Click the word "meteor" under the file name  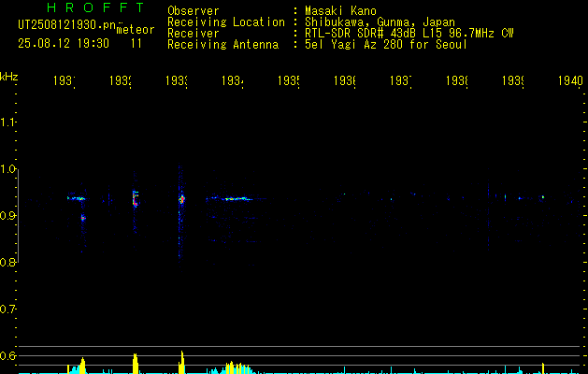pos(136,30)
